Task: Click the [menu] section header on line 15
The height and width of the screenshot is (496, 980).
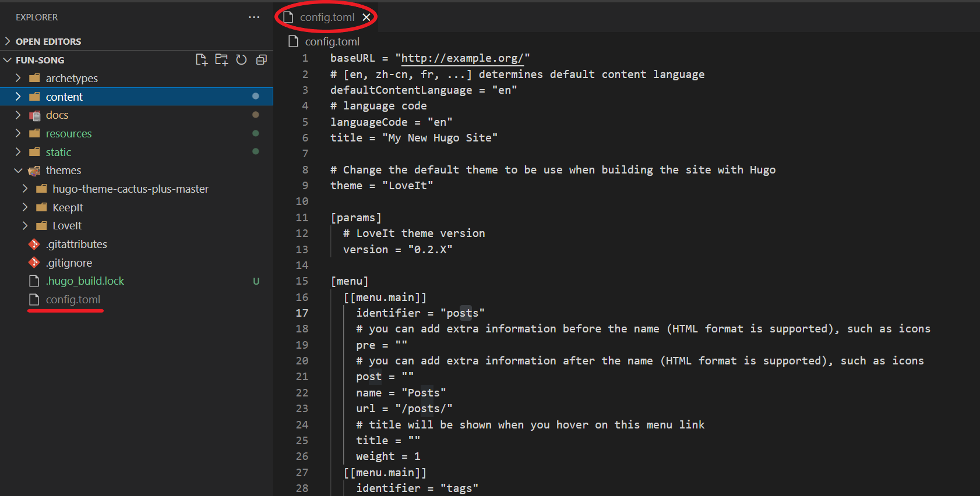Action: (350, 281)
